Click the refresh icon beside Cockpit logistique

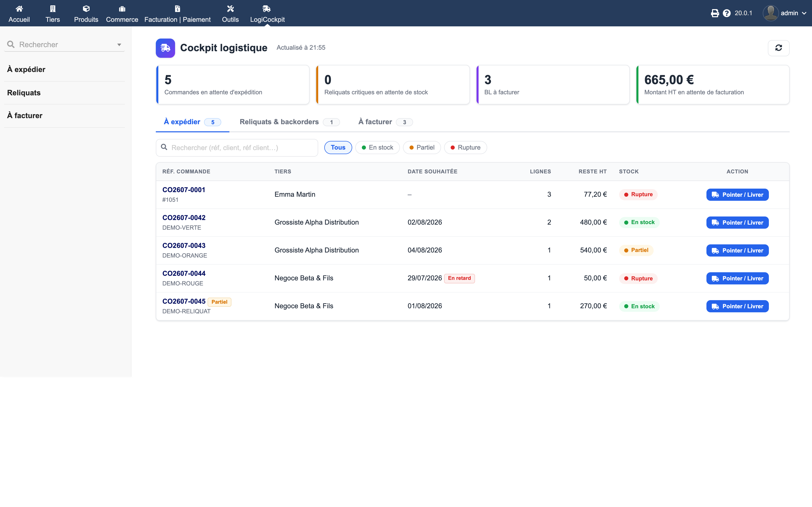point(779,48)
